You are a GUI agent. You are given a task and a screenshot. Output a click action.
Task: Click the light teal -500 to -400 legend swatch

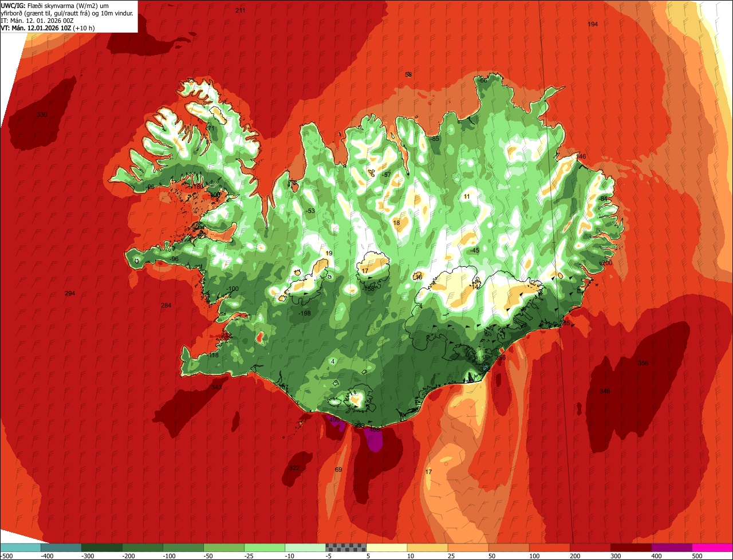point(20,547)
